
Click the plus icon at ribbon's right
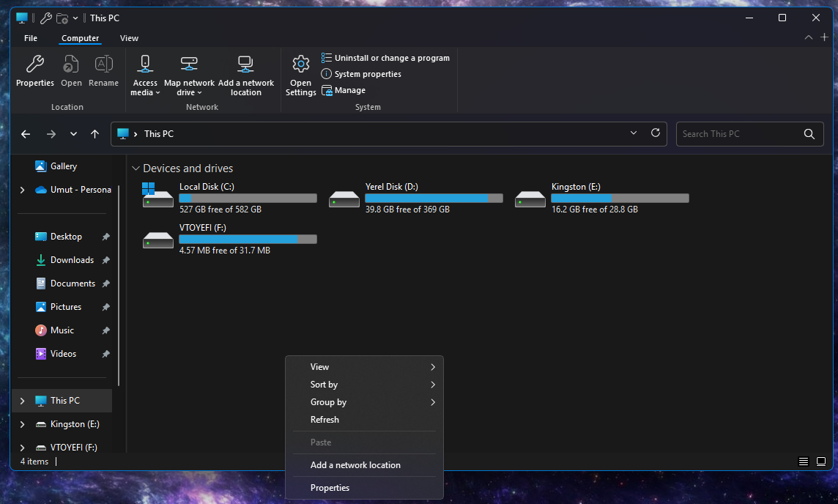(x=824, y=37)
